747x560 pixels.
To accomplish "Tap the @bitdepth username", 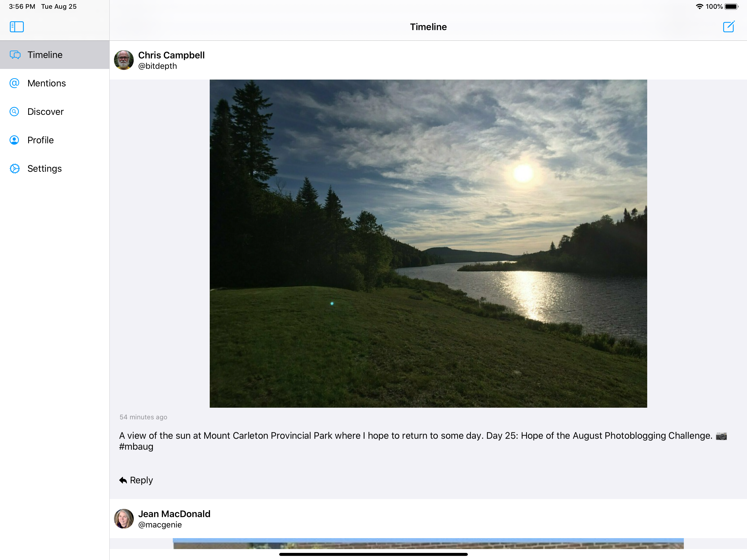I will [157, 66].
